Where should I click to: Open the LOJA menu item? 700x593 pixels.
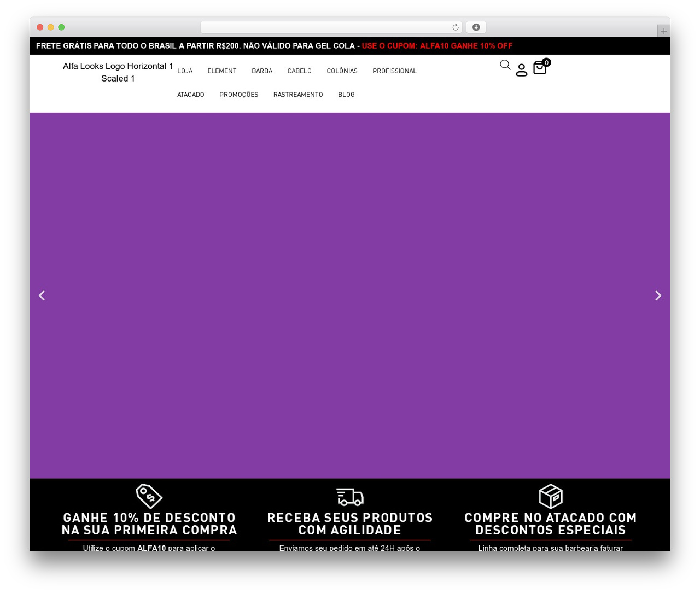pos(185,71)
